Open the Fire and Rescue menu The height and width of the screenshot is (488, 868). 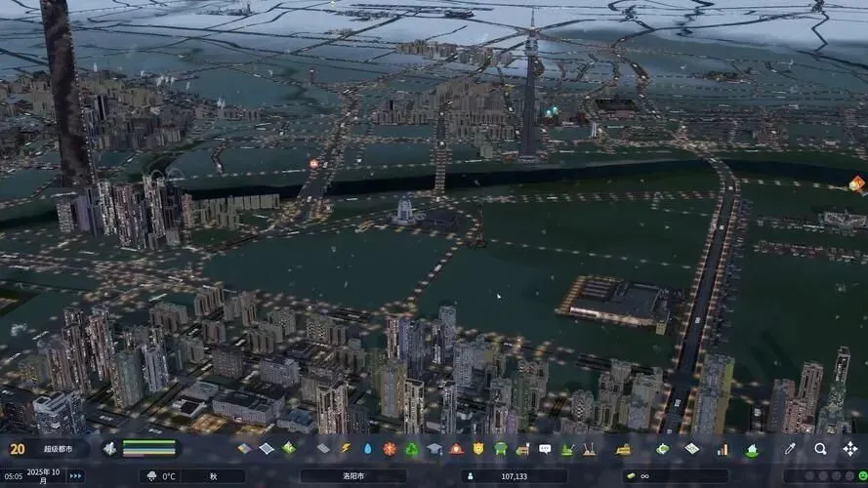tap(456, 449)
